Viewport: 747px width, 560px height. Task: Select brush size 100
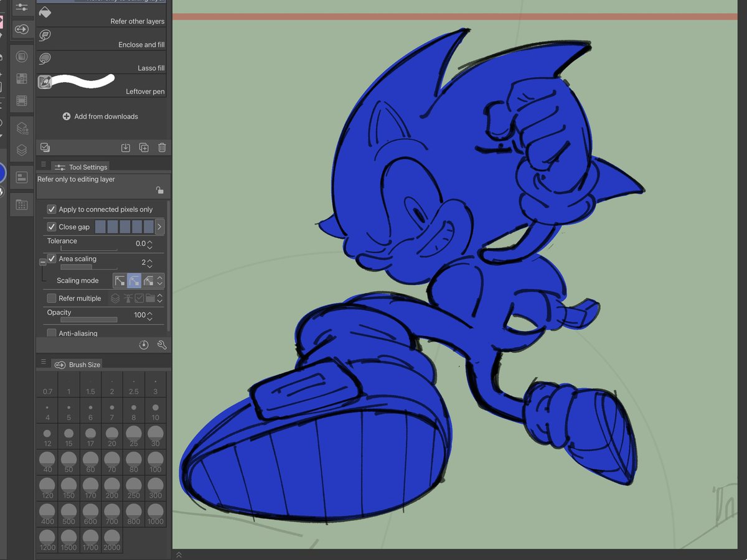point(155,463)
